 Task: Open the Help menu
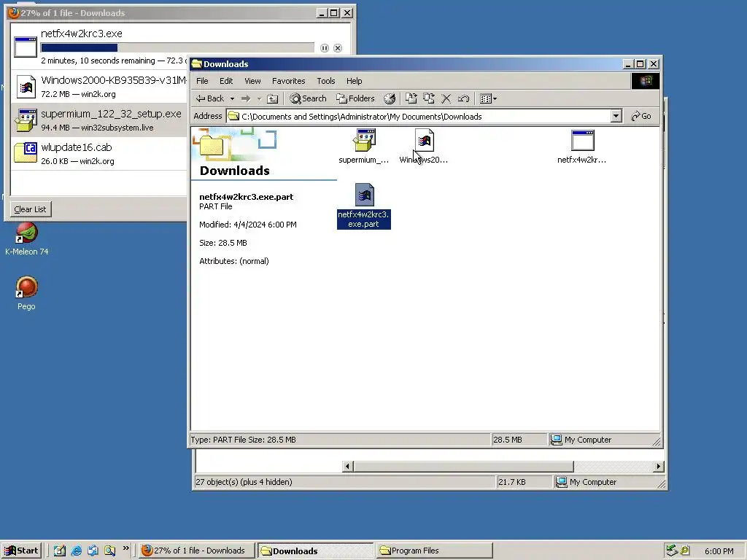pos(354,81)
